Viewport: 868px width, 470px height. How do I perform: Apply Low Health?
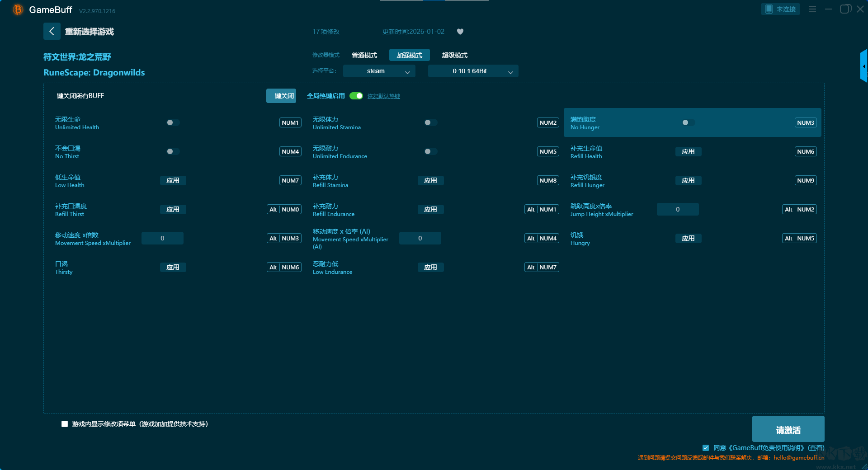click(x=173, y=180)
